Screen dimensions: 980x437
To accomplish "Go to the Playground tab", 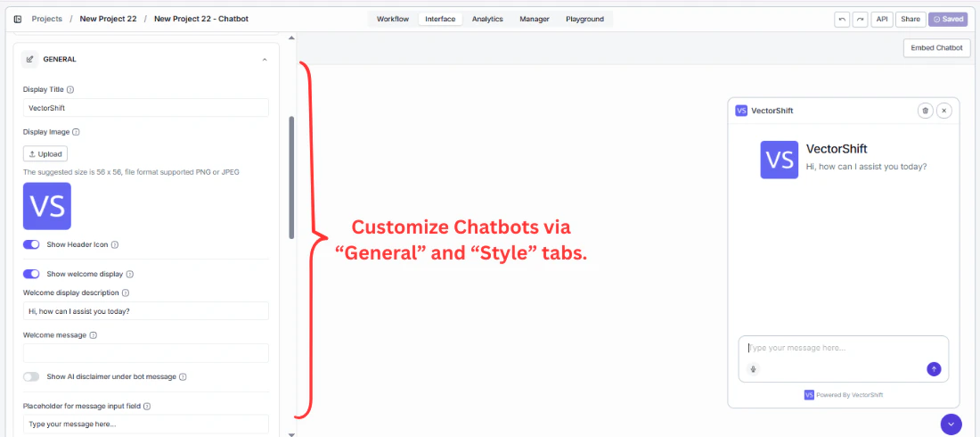I will (585, 20).
